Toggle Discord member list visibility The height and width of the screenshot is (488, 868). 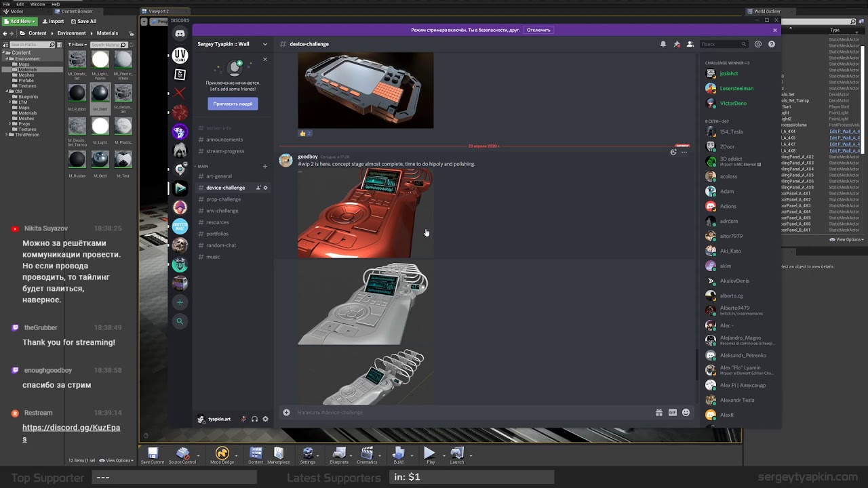point(690,44)
